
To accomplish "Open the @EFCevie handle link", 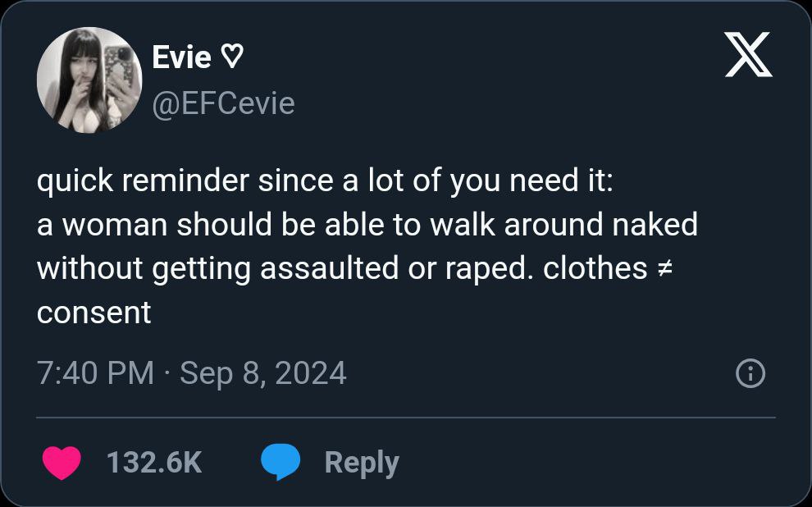I will 223,103.
